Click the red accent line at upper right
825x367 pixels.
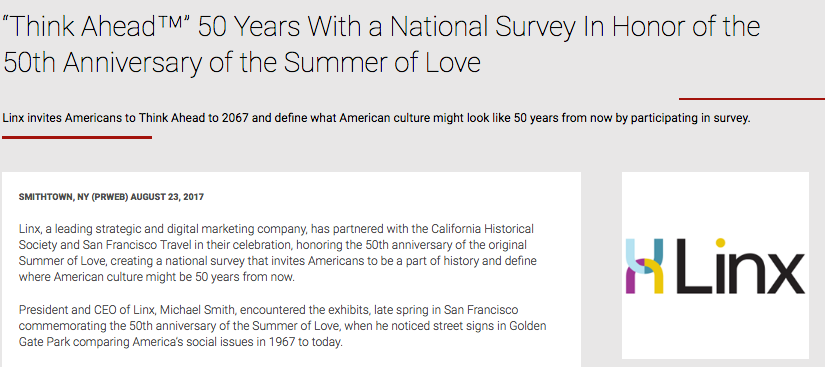point(752,98)
